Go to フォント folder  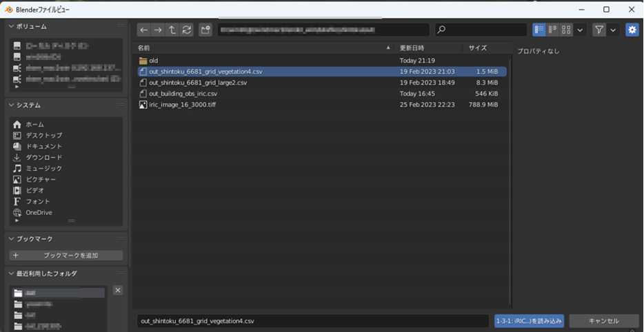[66, 202]
